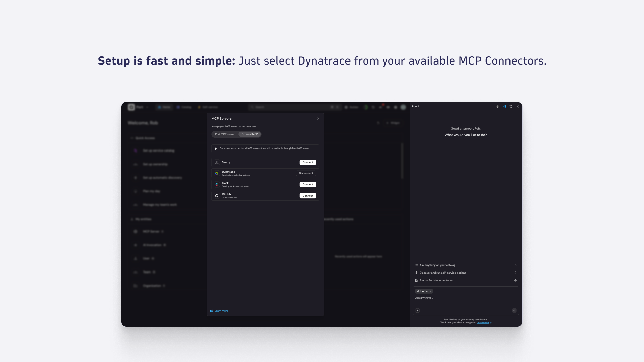The width and height of the screenshot is (644, 362).
Task: Open Learn more link under Port AI permissions note
Action: pyautogui.click(x=483, y=323)
